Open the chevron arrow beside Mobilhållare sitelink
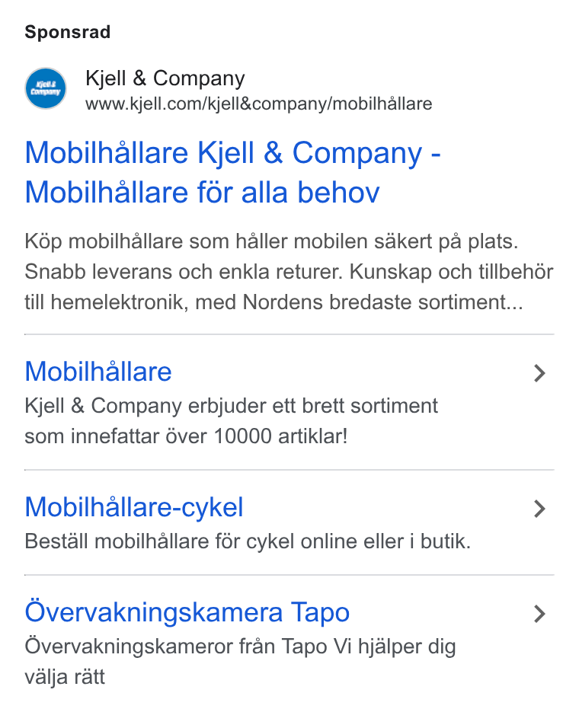This screenshot has height=728, width=579. click(x=539, y=373)
